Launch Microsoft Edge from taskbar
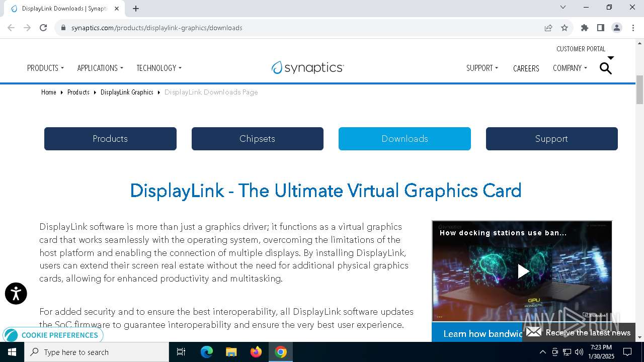 coord(207,352)
